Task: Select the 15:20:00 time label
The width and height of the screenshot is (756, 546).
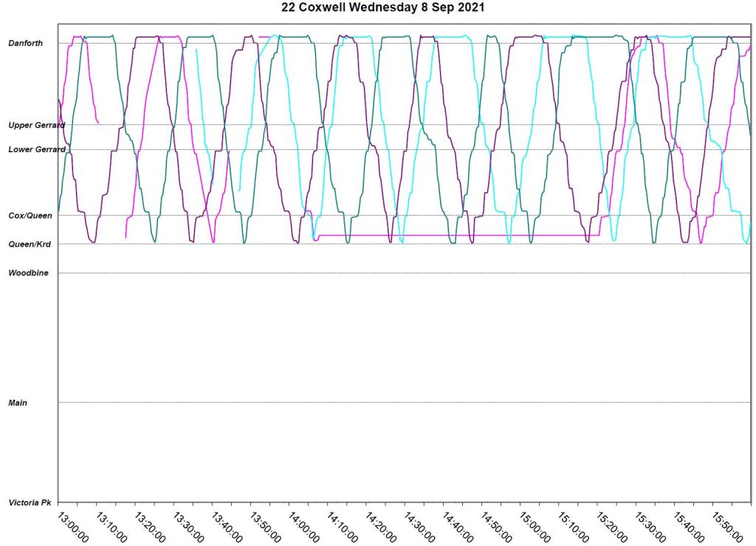Action: (611, 526)
